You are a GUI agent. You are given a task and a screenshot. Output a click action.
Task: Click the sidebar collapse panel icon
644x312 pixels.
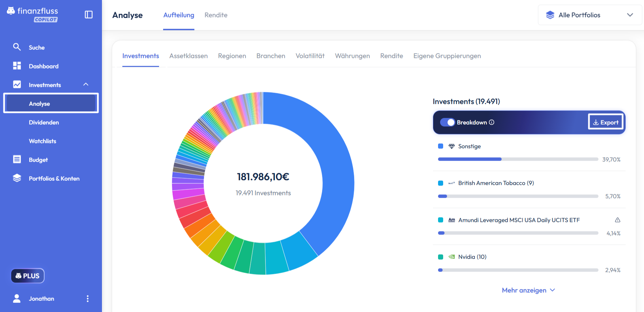point(88,15)
